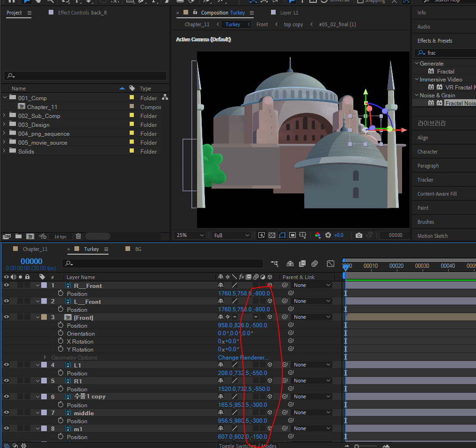Open the Turkey timeline panel menu
This screenshot has height=448, width=476.
coord(106,249)
